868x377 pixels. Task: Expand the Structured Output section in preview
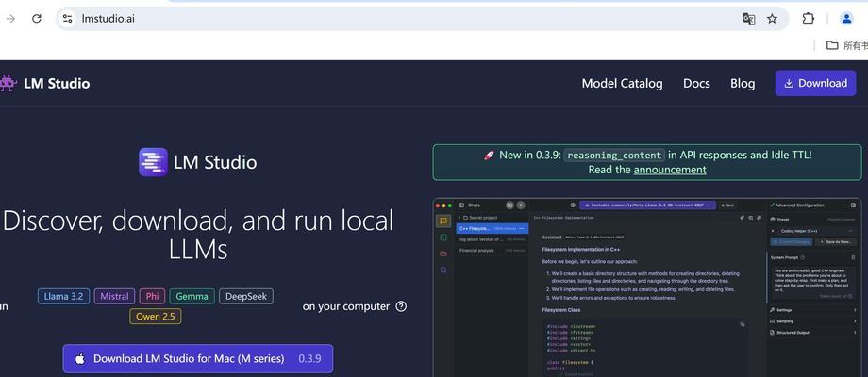coord(812,332)
